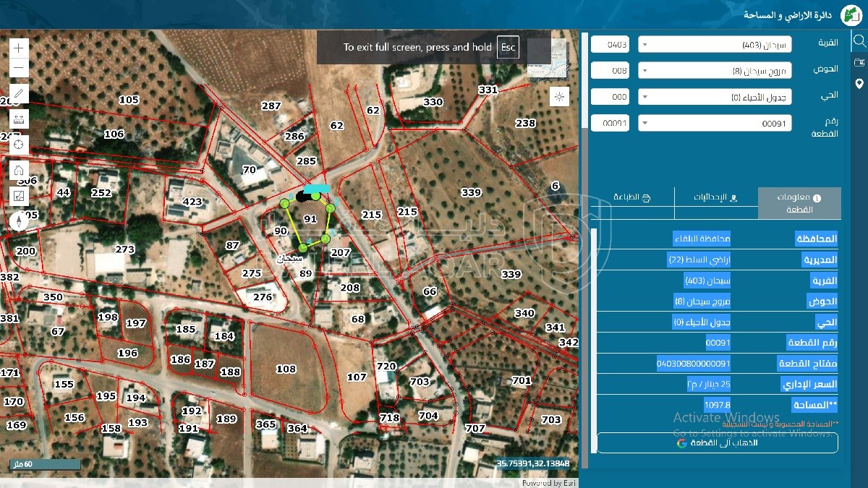
Task: Toggle brightness sun button on map
Action: 559,96
